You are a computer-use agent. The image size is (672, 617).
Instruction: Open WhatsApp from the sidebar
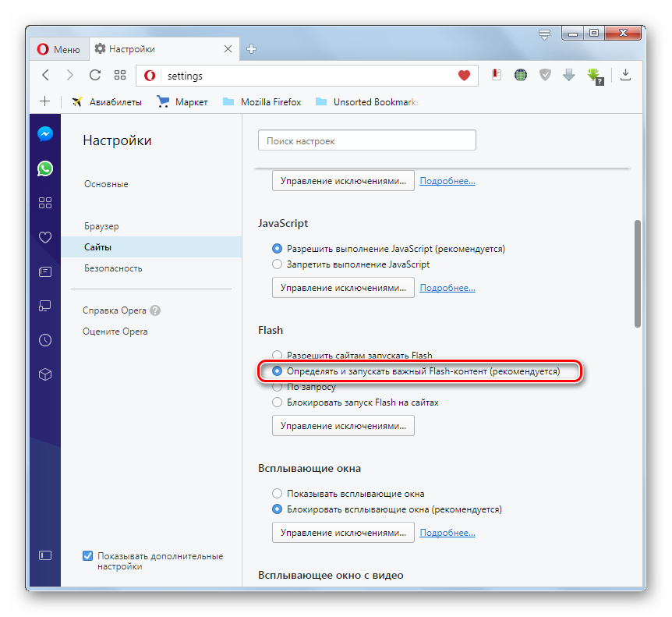[x=45, y=168]
